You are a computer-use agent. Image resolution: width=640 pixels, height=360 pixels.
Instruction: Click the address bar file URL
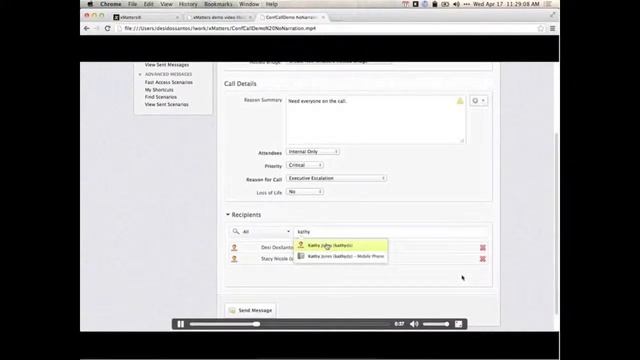tap(220, 29)
